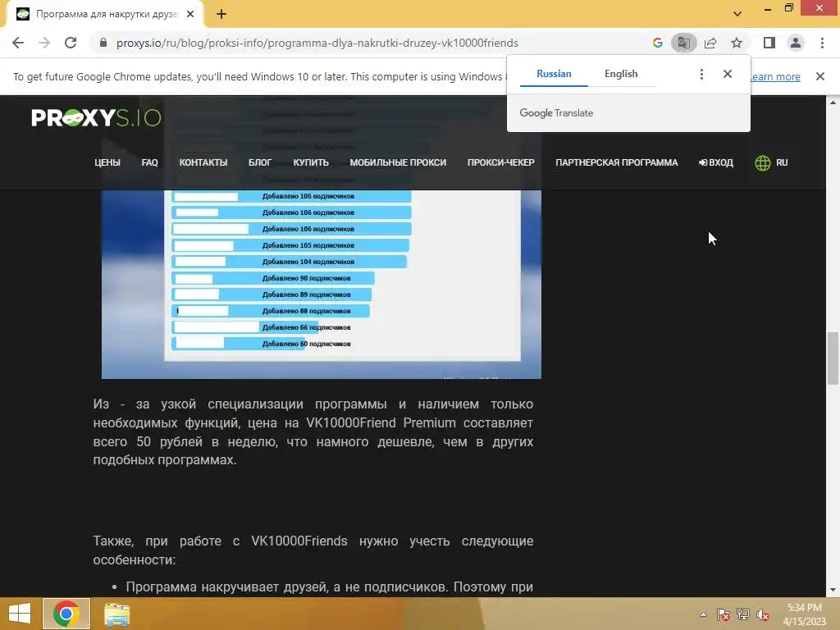Click the network tray icon
840x630 pixels.
[x=743, y=614]
